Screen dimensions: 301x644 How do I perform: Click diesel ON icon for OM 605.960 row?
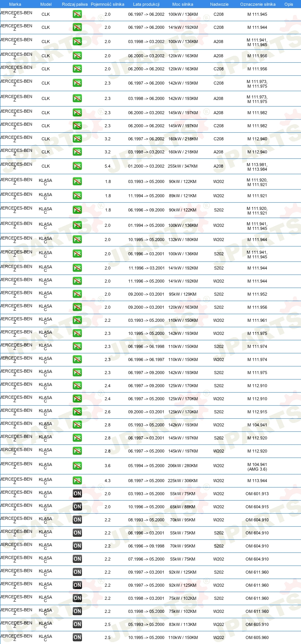[x=77, y=638]
